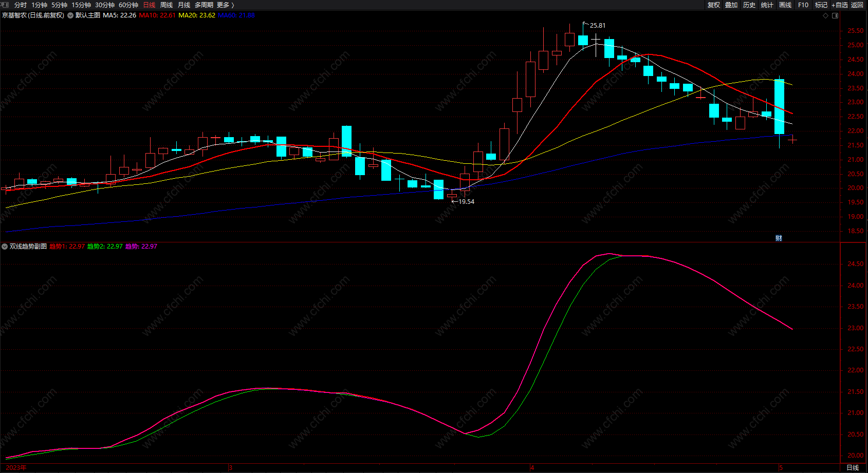The image size is (868, 473).
Task: Click the MA5: 22.26 indicator value
Action: click(x=120, y=15)
